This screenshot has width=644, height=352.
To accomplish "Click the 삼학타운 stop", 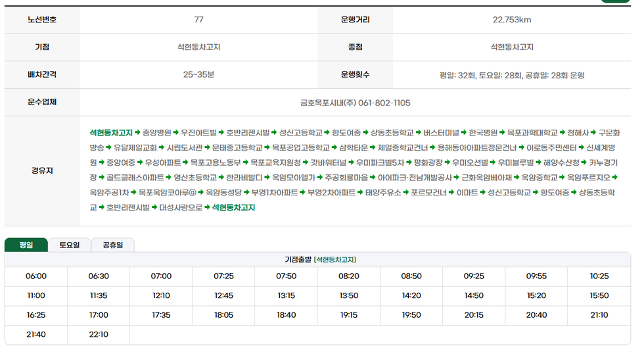I will 354,147.
